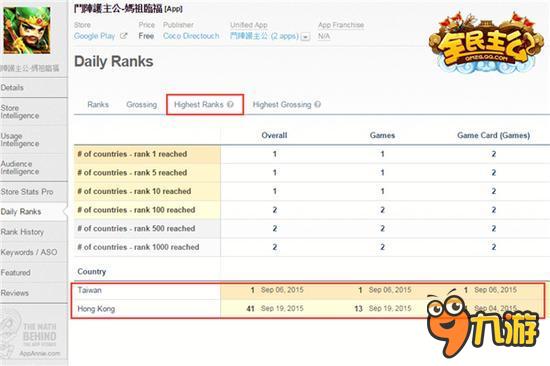Screen dimensions: 550x366
Task: Open Keywords / ASO in the sidebar
Action: tap(34, 252)
